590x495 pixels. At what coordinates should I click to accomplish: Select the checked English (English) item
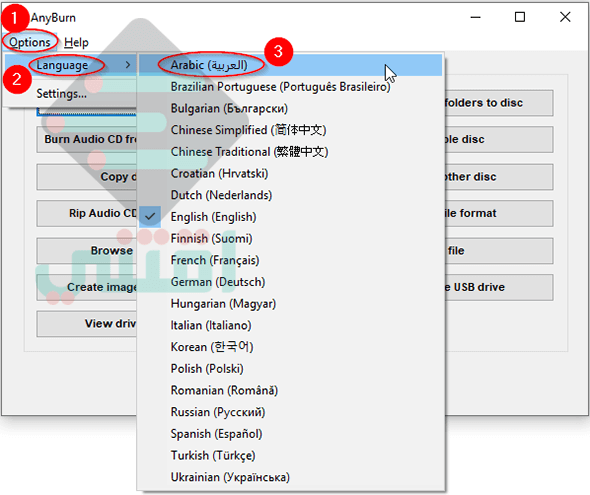[290, 217]
